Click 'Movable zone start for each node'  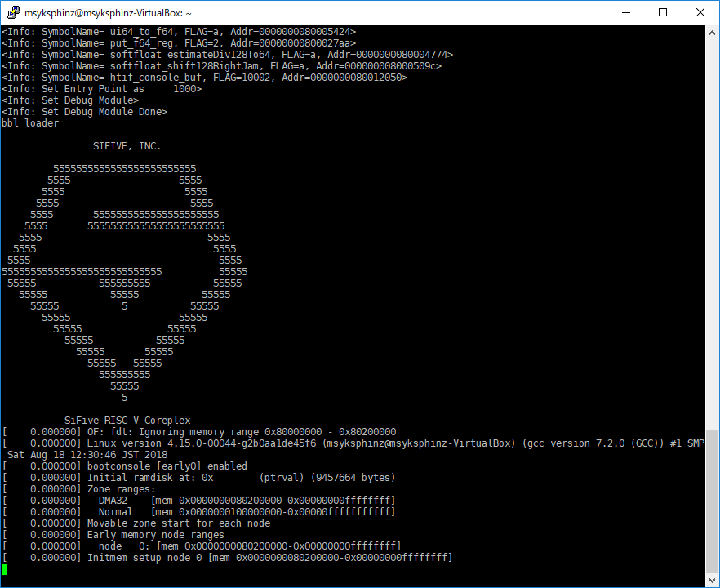(179, 523)
